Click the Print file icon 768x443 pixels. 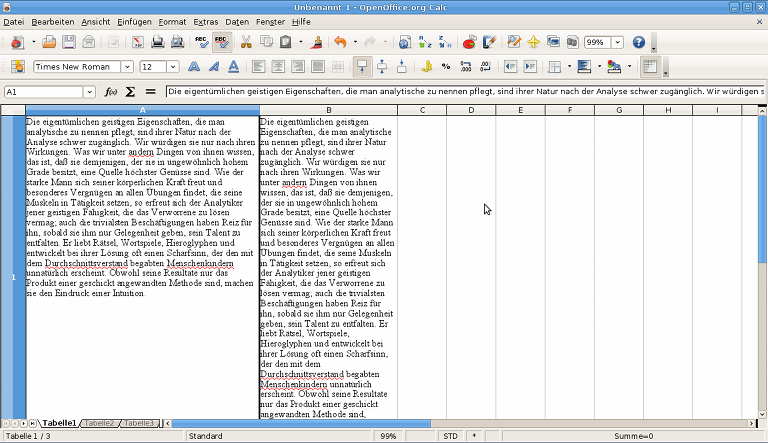[156, 42]
